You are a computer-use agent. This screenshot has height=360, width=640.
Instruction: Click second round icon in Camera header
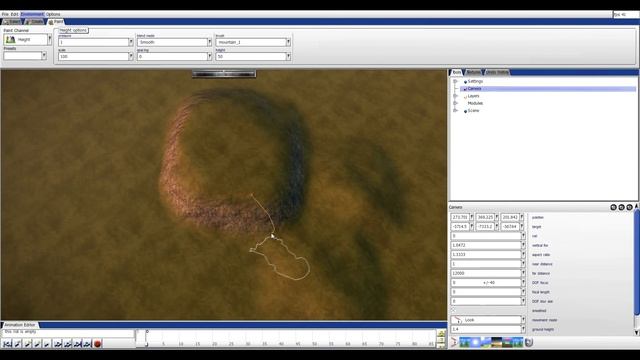tap(621, 207)
